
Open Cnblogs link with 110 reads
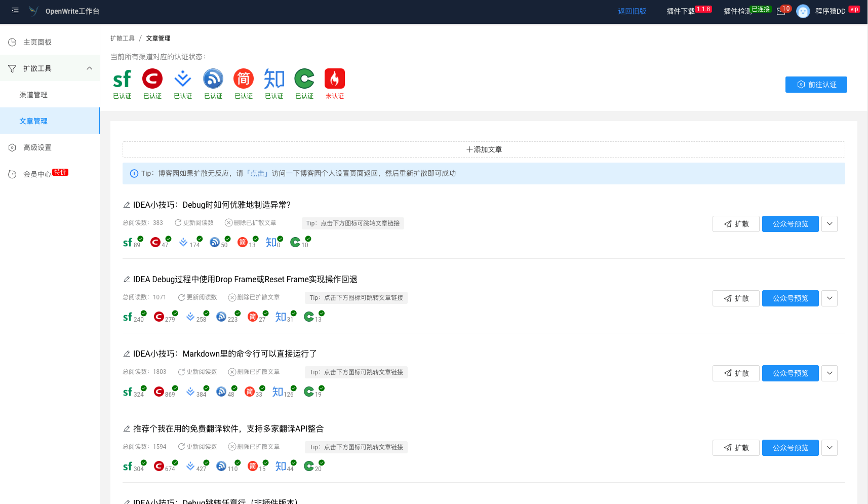pyautogui.click(x=221, y=466)
